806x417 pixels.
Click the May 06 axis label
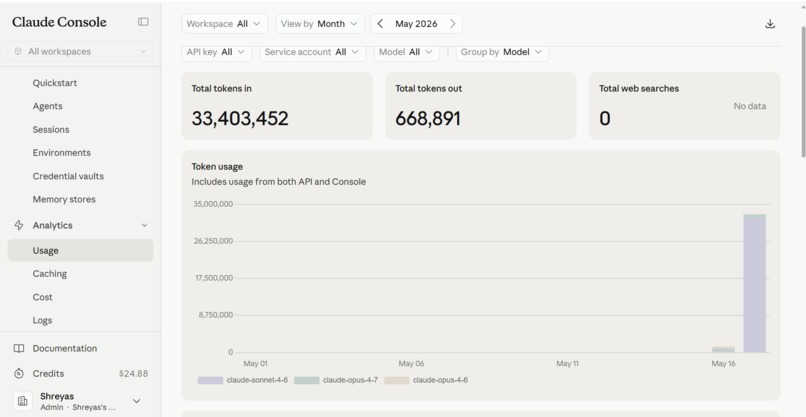(x=411, y=364)
